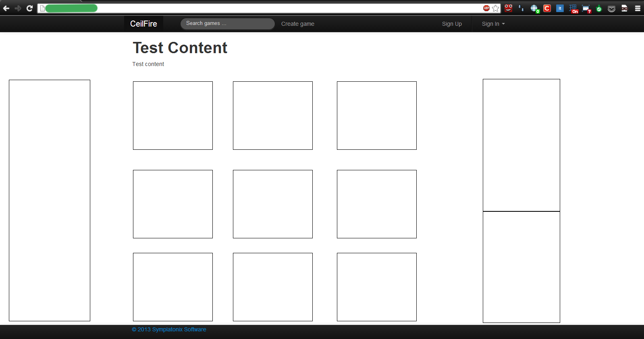644x339 pixels.
Task: Click the green stopwatch extension icon
Action: point(599,8)
